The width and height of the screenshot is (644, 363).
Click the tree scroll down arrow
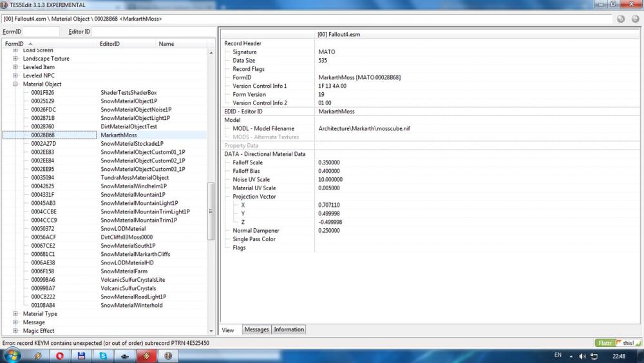(x=211, y=331)
